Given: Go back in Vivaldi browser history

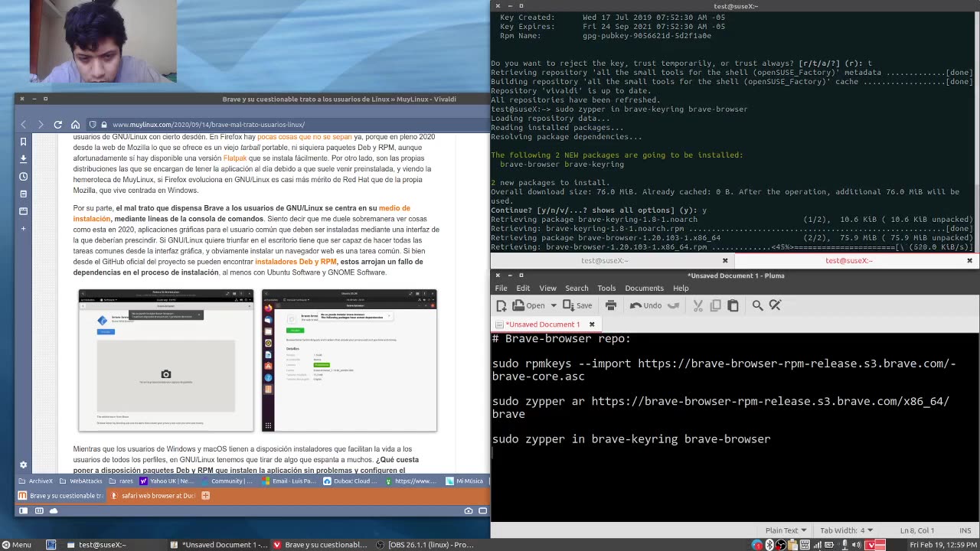Looking at the screenshot, I should 24,125.
